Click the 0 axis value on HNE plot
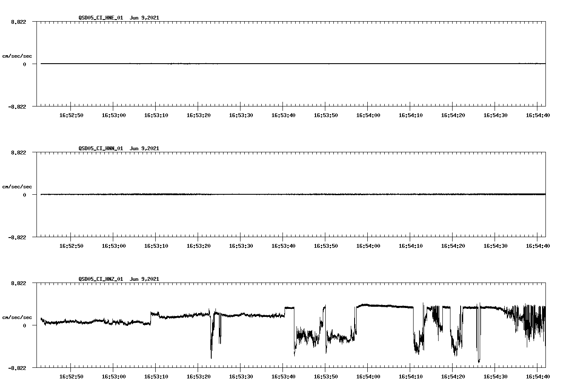Viewport: 576px width, 392px height. [x=25, y=64]
